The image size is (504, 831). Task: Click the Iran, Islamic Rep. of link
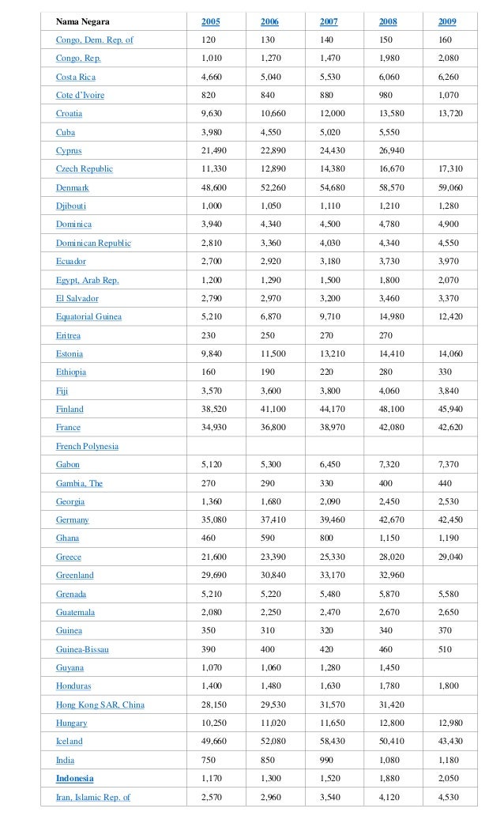tap(93, 797)
